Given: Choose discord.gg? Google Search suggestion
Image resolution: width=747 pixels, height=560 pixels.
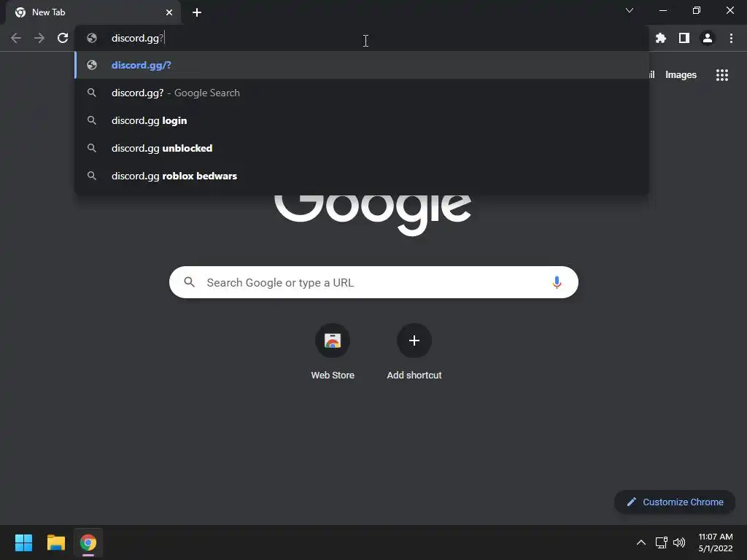Looking at the screenshot, I should (x=362, y=93).
